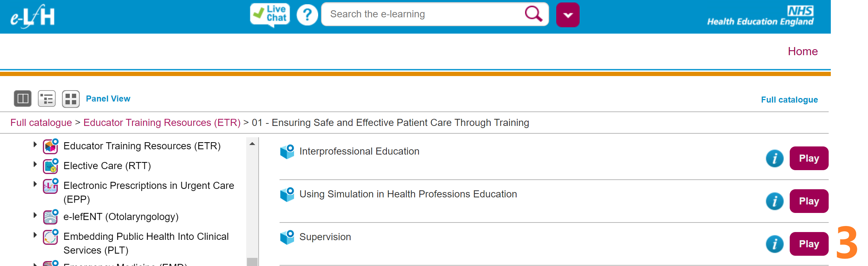The image size is (868, 266).
Task: Show info for Interprofessional Education
Action: pos(775,158)
